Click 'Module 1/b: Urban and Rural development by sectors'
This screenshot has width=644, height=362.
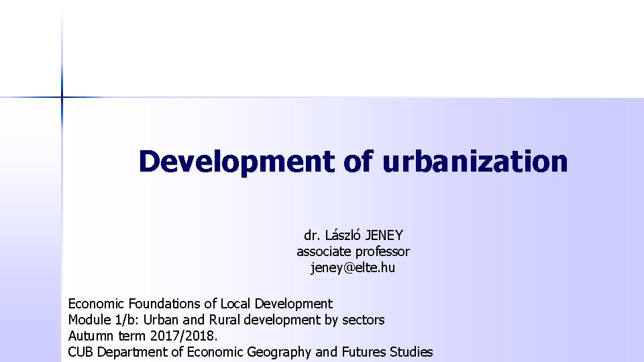(x=226, y=320)
